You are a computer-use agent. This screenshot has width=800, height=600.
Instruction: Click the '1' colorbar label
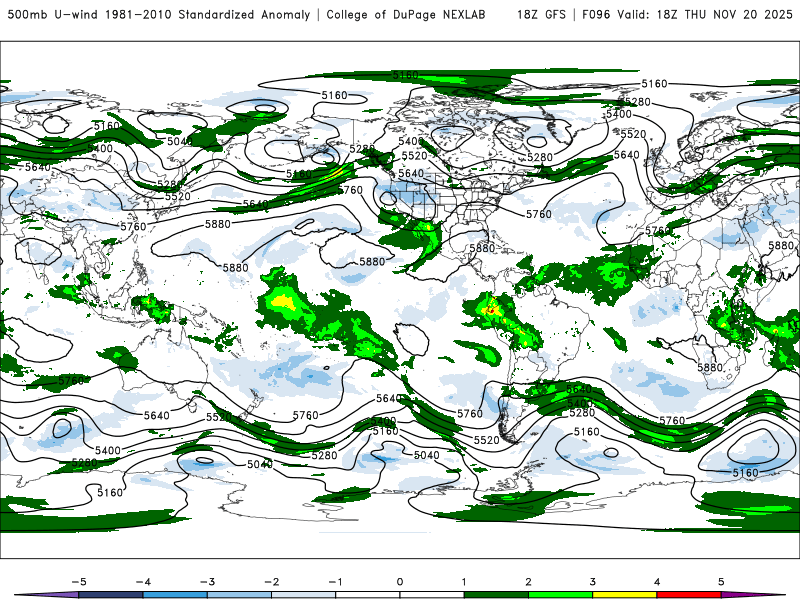pyautogui.click(x=464, y=582)
